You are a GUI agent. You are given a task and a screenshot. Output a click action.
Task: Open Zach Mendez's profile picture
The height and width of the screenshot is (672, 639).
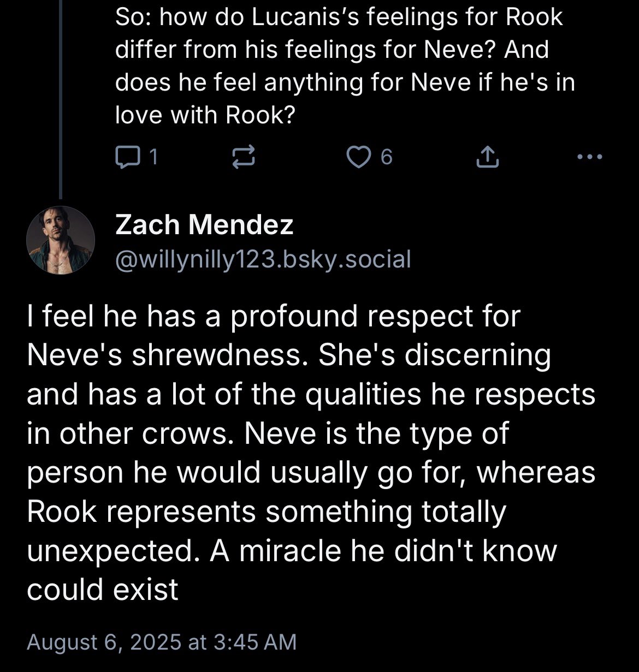coord(61,240)
